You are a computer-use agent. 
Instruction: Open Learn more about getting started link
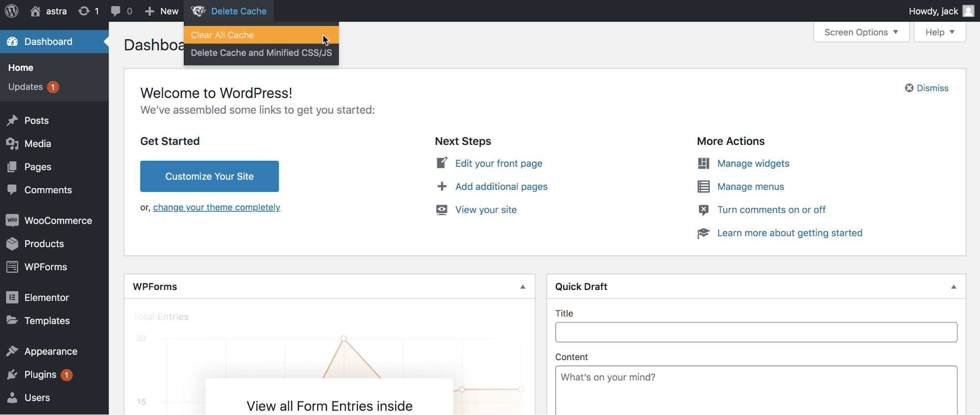click(790, 233)
